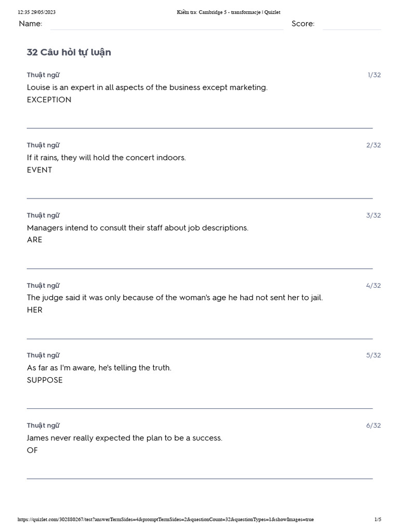This screenshot has width=399, height=532.
Task: Click the 1/32 question counter
Action: click(374, 75)
